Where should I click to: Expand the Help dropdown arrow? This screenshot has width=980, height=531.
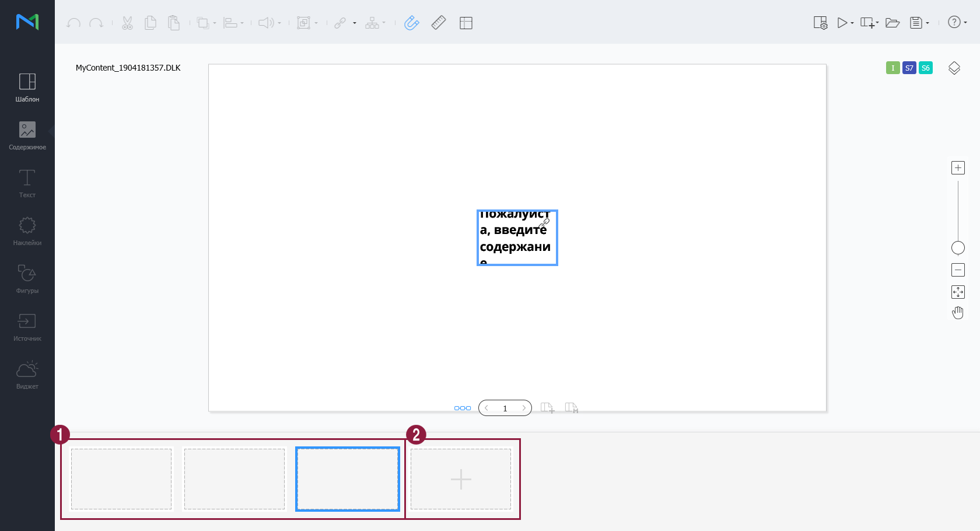(965, 23)
